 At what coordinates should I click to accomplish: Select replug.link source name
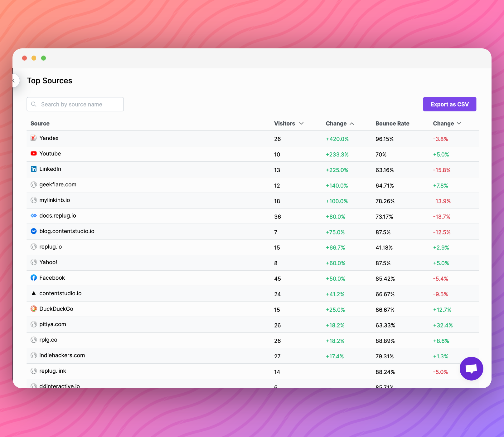point(53,371)
